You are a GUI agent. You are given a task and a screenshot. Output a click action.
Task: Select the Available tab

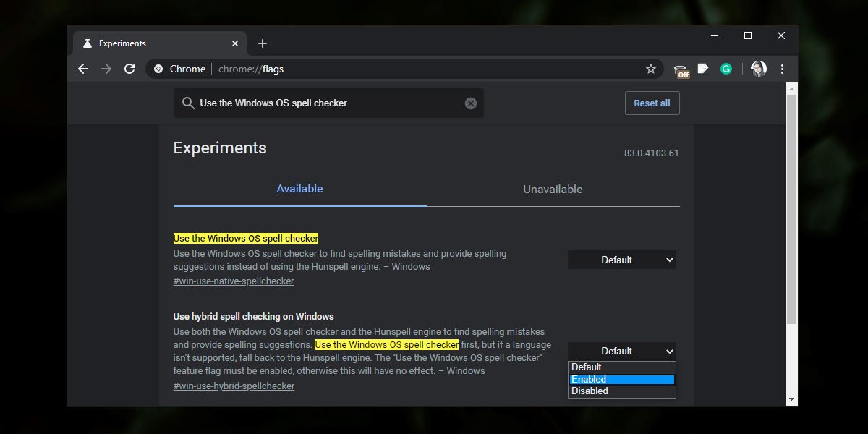point(299,189)
